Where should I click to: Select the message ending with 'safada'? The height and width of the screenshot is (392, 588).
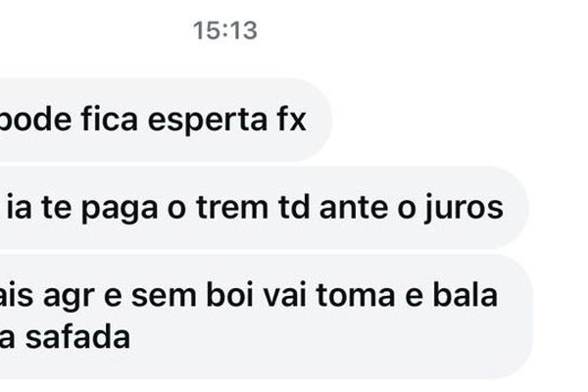coord(267,317)
